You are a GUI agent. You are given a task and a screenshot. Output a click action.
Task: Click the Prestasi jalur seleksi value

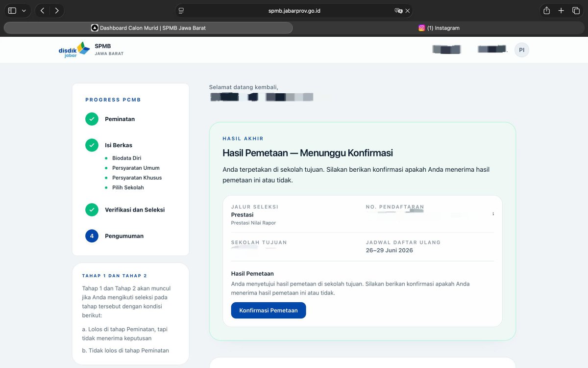click(x=242, y=215)
